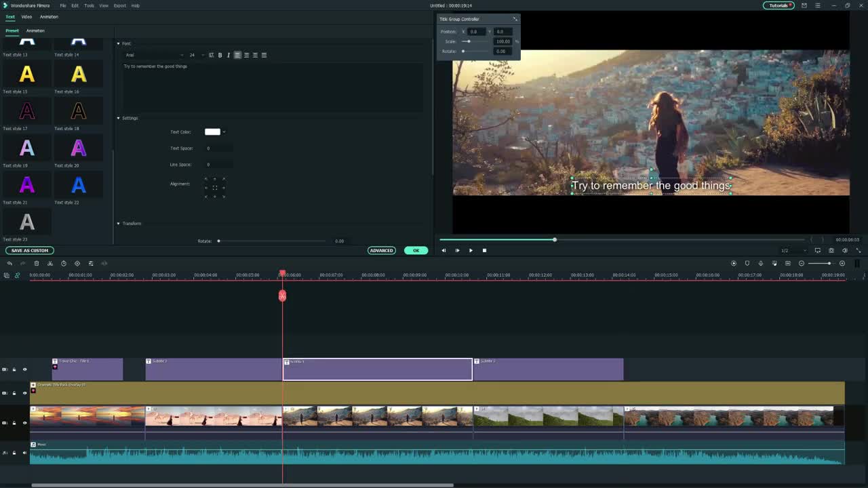Click the Undo arrow in timeline toolbar

coord(9,263)
